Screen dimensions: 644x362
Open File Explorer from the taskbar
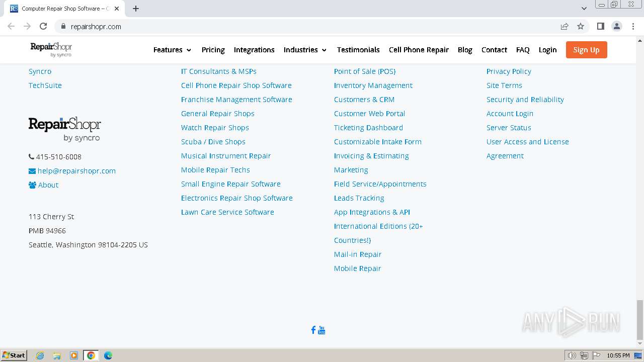click(x=57, y=355)
